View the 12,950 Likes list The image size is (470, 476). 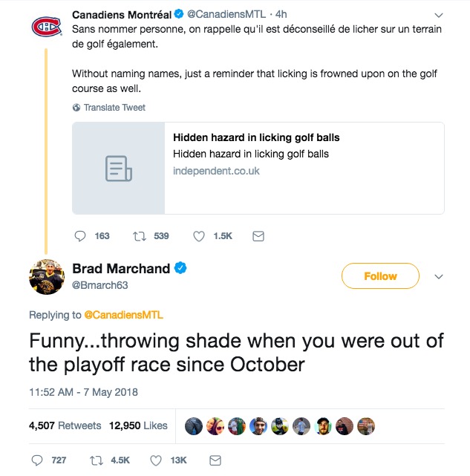[x=138, y=426]
